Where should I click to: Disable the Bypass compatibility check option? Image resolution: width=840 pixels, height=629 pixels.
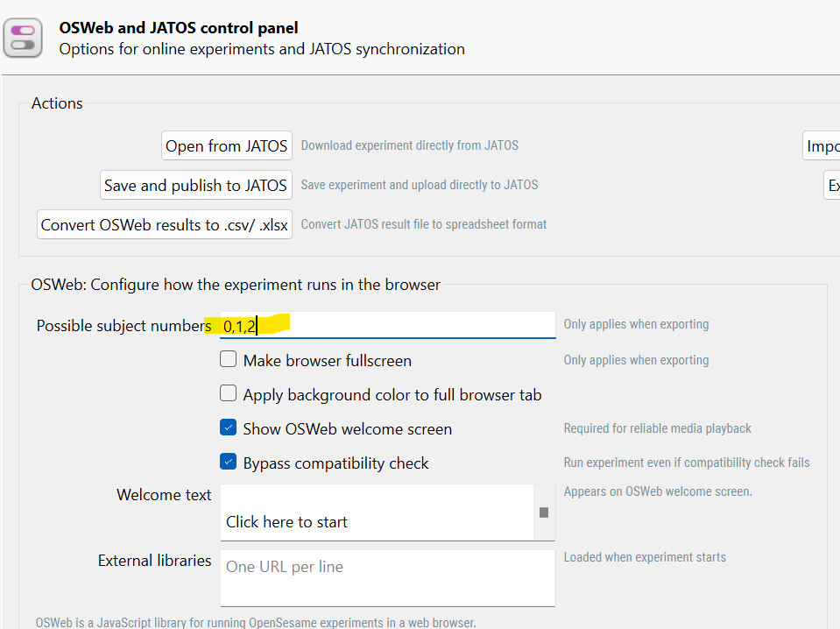(229, 463)
